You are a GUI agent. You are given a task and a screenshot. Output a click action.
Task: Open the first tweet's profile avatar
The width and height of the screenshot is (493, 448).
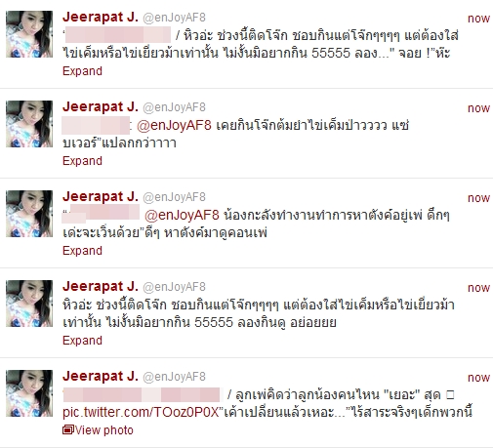click(x=29, y=34)
